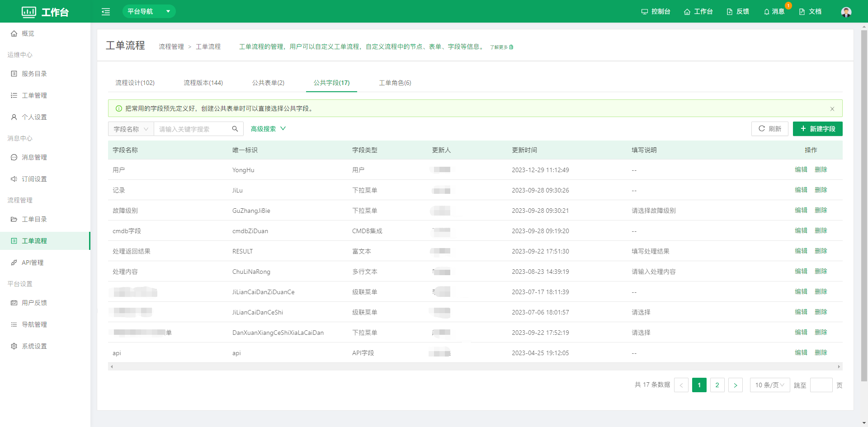Go to the previous page arrow

(681, 385)
